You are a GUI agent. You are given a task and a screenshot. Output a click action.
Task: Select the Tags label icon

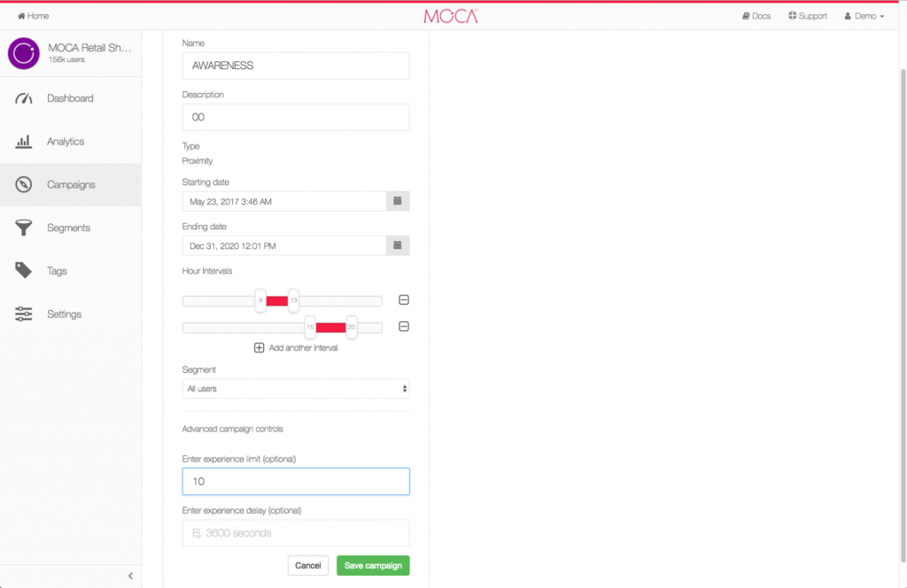23,271
